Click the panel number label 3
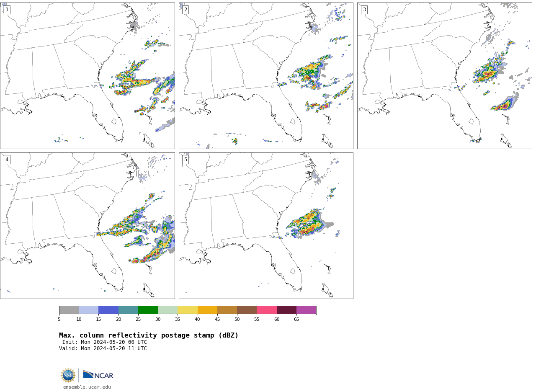The height and width of the screenshot is (392, 536). [364, 10]
